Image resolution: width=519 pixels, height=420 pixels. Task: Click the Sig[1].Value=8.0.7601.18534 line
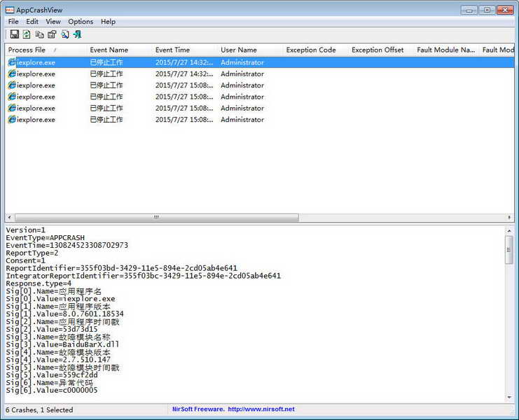(65, 314)
